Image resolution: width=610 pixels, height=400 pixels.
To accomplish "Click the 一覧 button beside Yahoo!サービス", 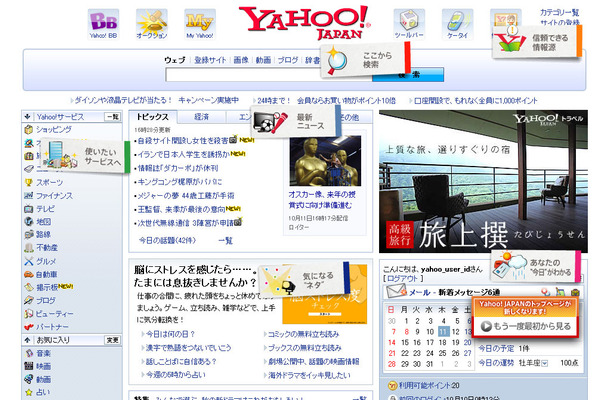I will tap(112, 117).
